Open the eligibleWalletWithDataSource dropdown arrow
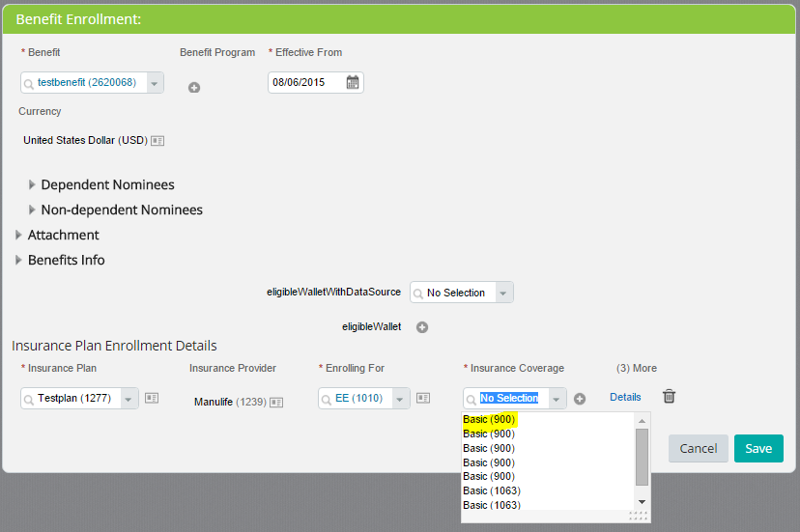Viewport: 800px width, 532px height. pos(503,294)
